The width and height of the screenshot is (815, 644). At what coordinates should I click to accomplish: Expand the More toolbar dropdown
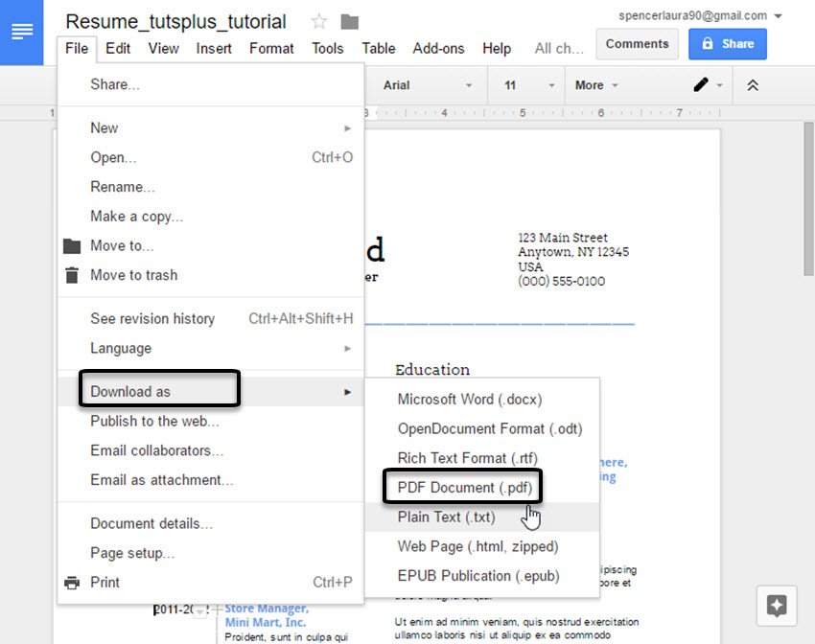tap(595, 85)
